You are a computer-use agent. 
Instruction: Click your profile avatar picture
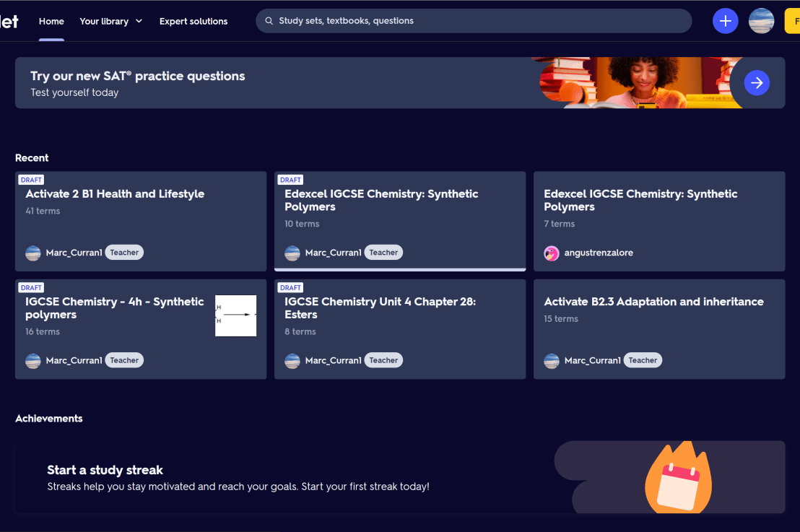click(x=761, y=20)
